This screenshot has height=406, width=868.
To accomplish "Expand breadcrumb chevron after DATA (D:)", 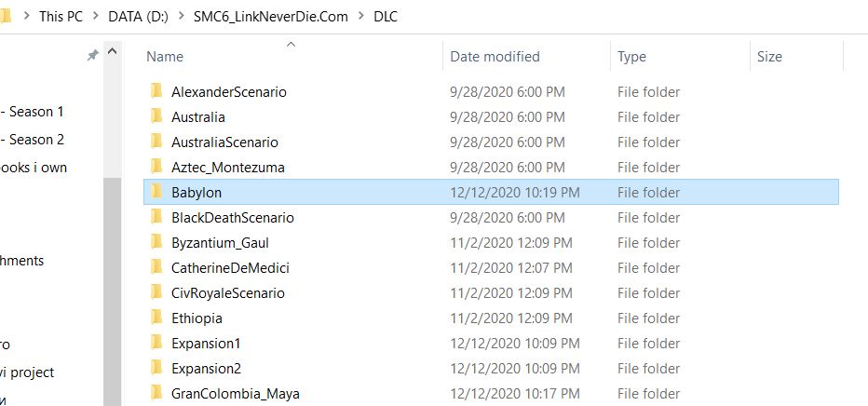I will click(x=179, y=17).
